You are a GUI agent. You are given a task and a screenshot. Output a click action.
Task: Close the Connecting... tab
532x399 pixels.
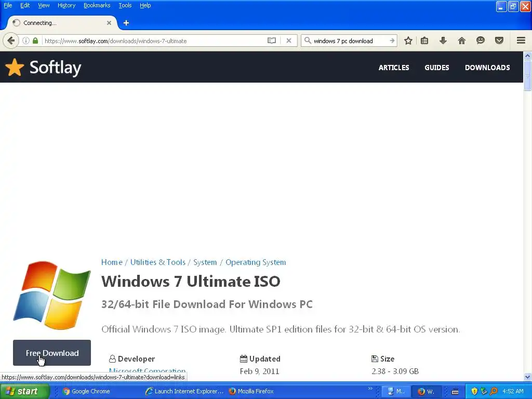(109, 23)
